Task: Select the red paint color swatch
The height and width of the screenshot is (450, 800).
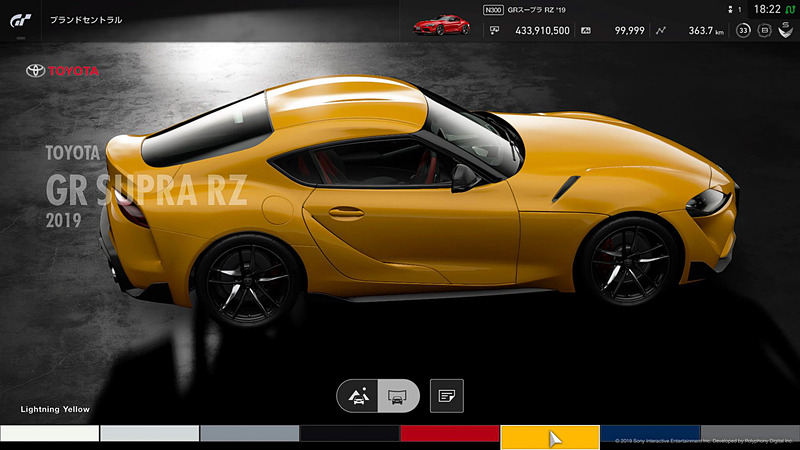Action: [x=449, y=434]
